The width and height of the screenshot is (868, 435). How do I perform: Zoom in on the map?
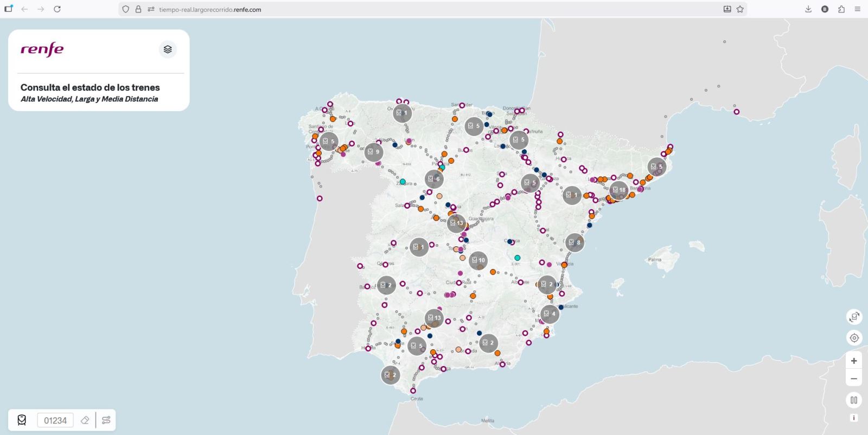(854, 361)
